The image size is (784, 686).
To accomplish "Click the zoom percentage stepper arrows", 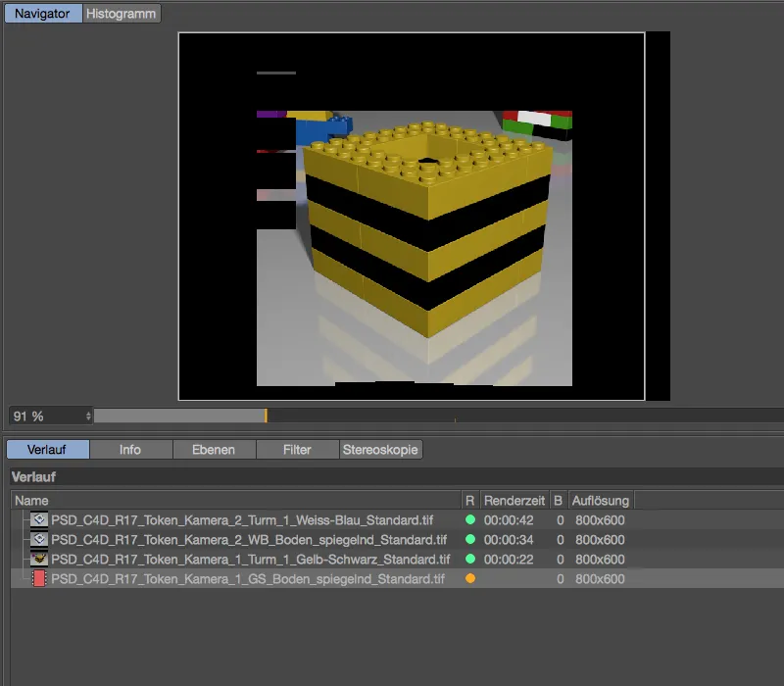I will [x=88, y=416].
